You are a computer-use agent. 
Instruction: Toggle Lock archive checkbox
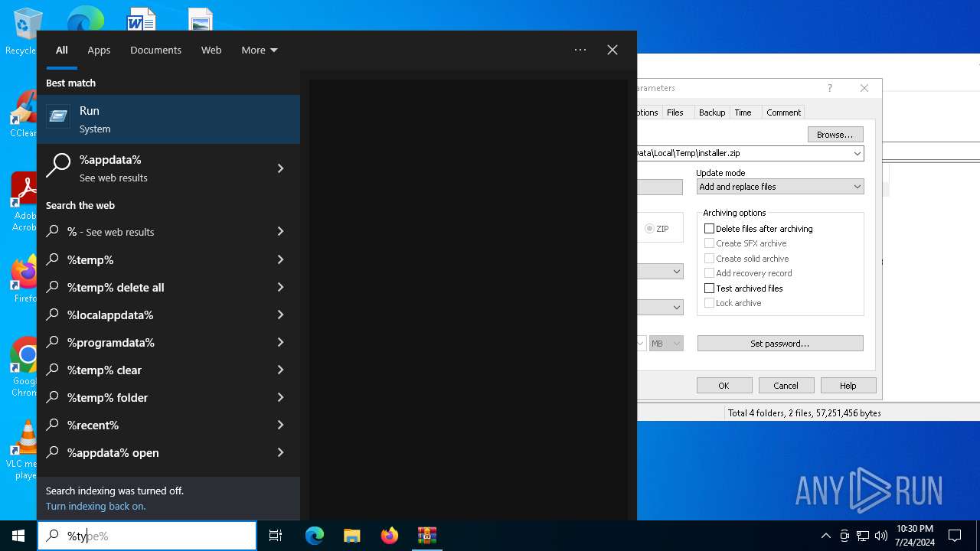click(x=709, y=303)
